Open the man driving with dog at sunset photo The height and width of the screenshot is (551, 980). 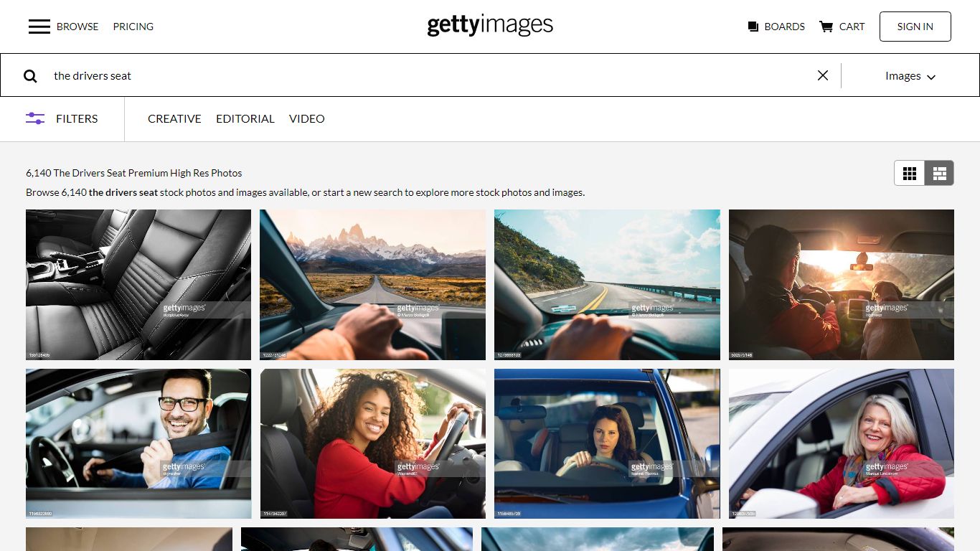pos(842,285)
